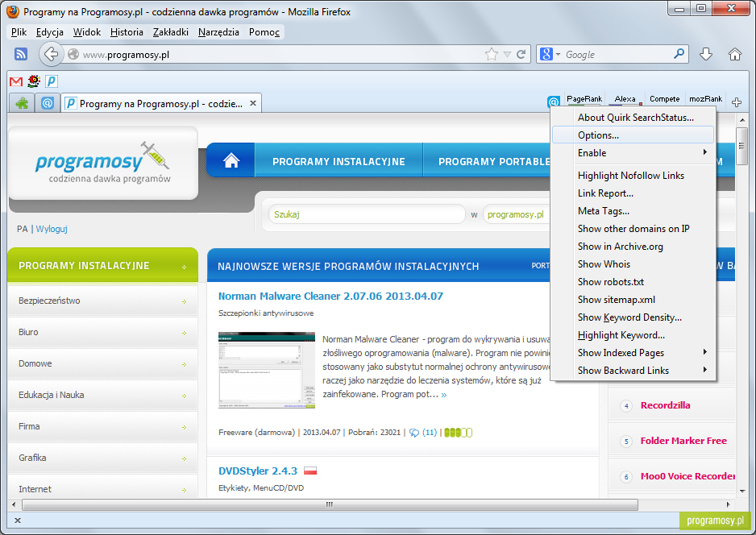This screenshot has height=535, width=756.
Task: Open Link Report...
Action: (x=633, y=193)
